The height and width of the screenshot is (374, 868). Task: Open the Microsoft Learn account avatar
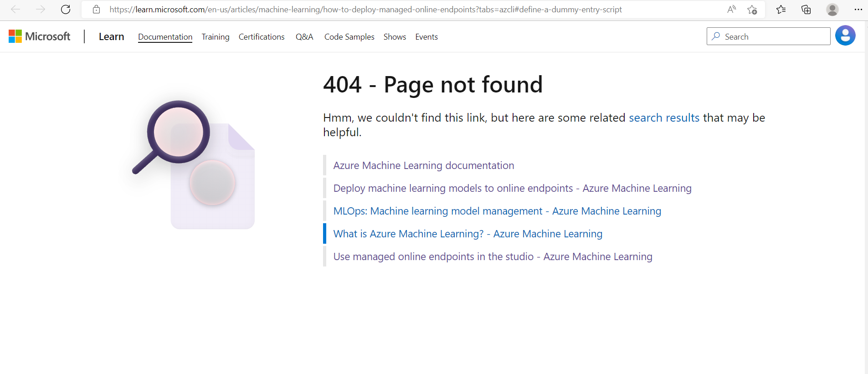[x=845, y=36]
